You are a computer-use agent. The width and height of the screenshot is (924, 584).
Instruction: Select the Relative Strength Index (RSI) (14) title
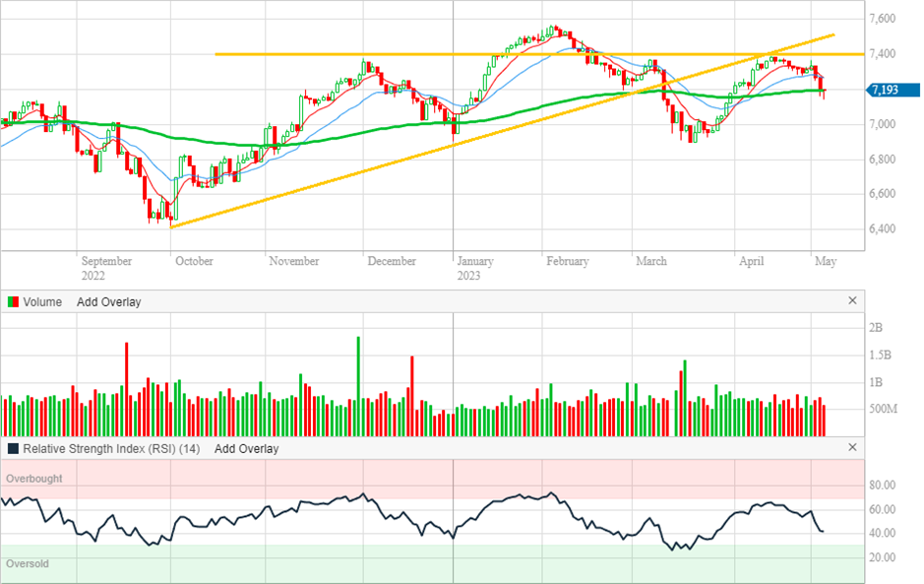click(x=111, y=449)
